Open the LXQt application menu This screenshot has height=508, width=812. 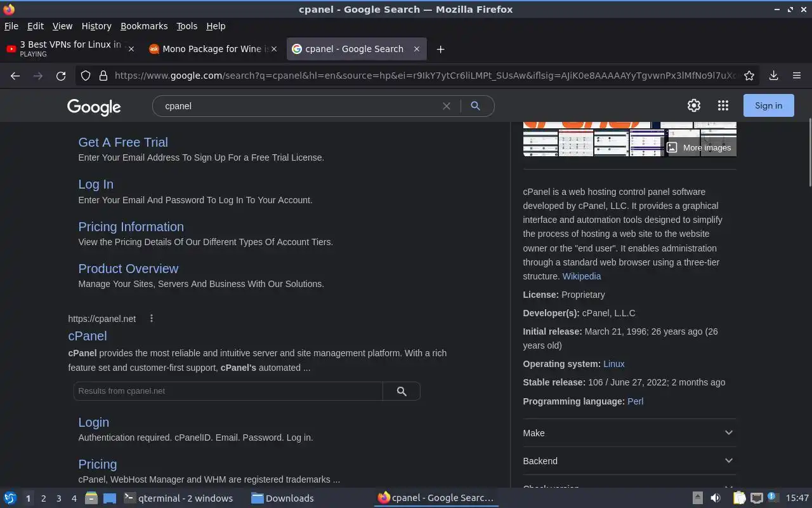[10, 498]
